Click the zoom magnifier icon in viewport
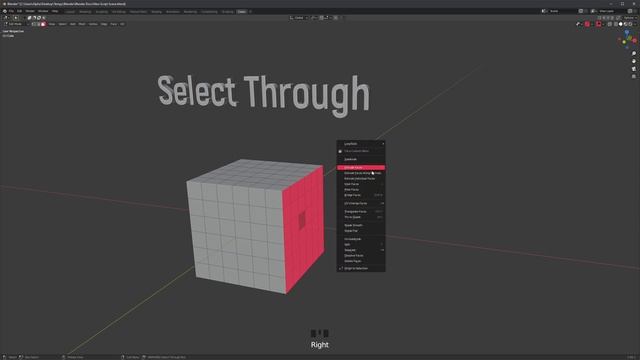Image resolution: width=640 pixels, height=360 pixels. pos(634,53)
